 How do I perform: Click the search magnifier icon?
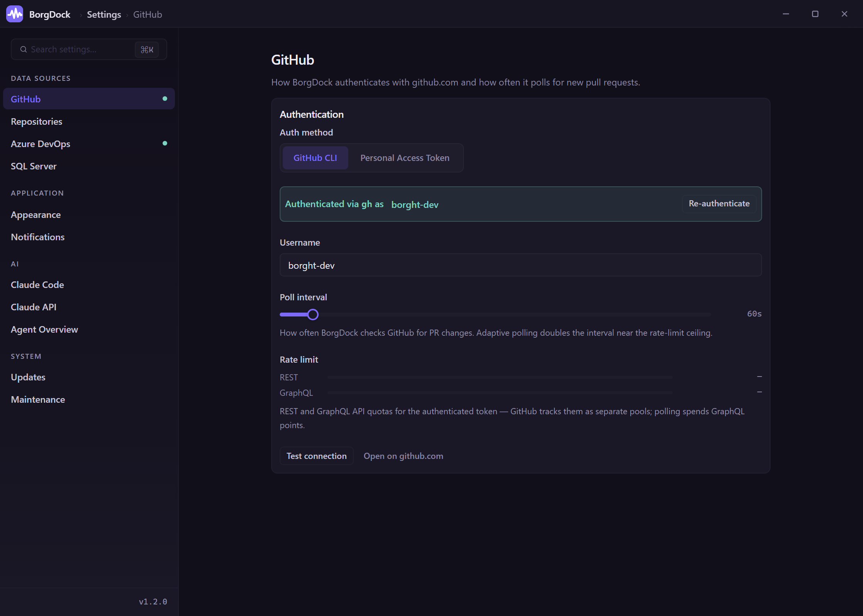click(x=24, y=49)
